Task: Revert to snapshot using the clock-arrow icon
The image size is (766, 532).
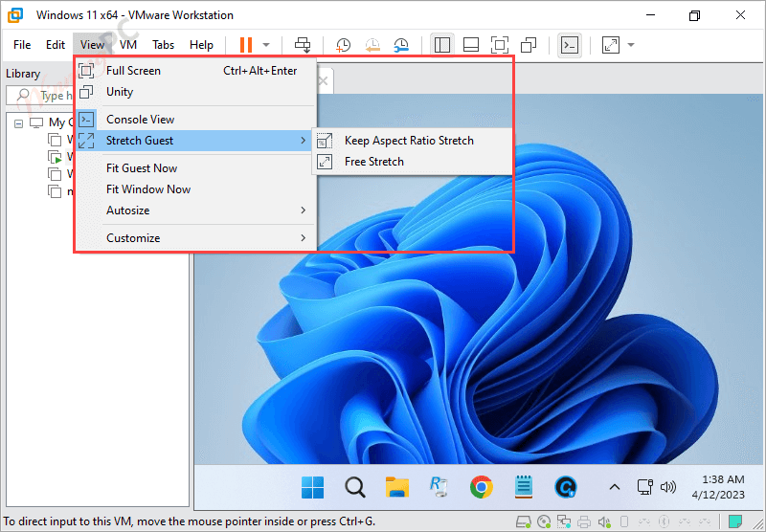Action: pyautogui.click(x=372, y=45)
